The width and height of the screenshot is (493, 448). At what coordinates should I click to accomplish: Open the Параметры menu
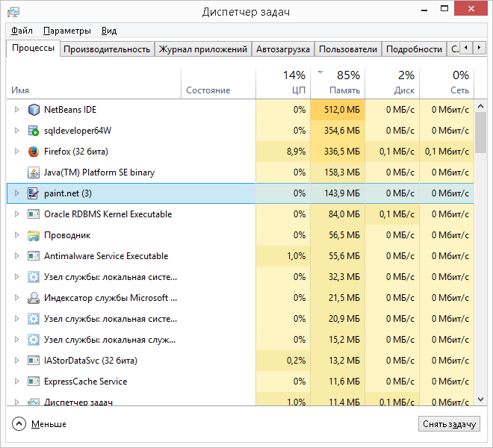coord(67,31)
